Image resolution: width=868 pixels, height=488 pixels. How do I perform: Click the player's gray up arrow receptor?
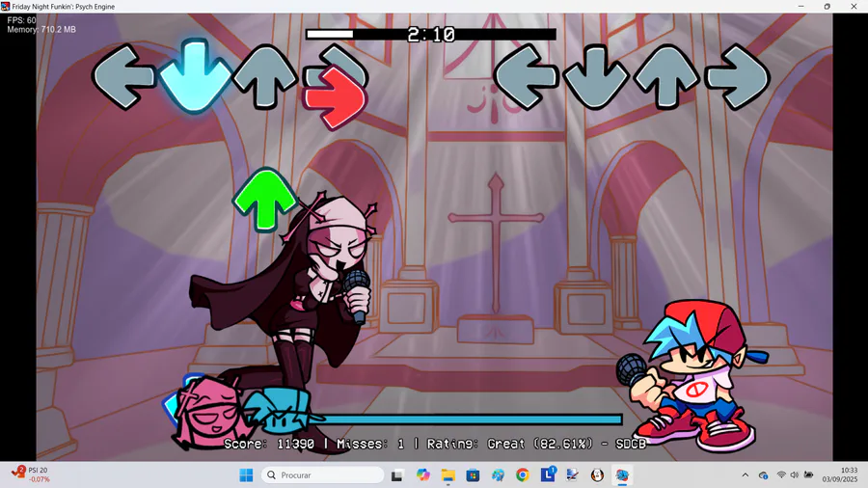(666, 77)
